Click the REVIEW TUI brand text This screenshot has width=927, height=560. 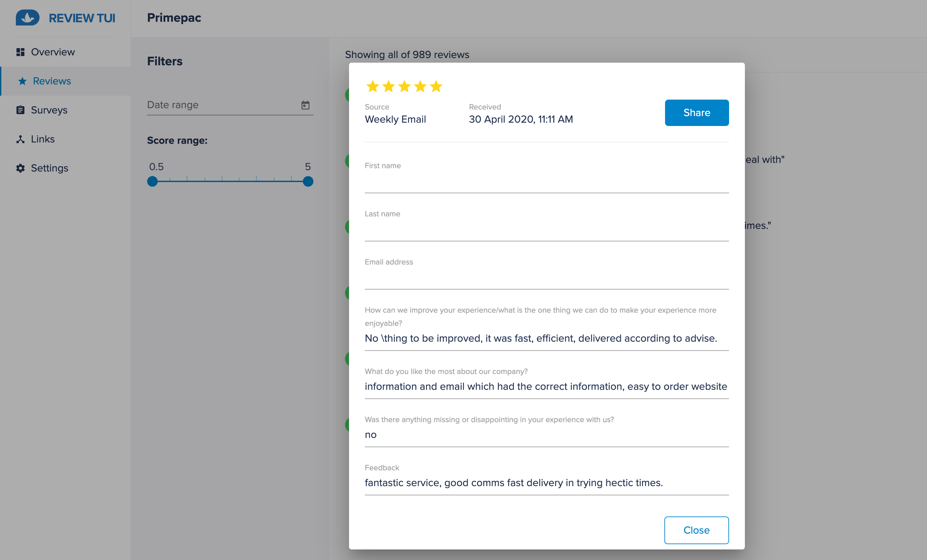(x=82, y=18)
